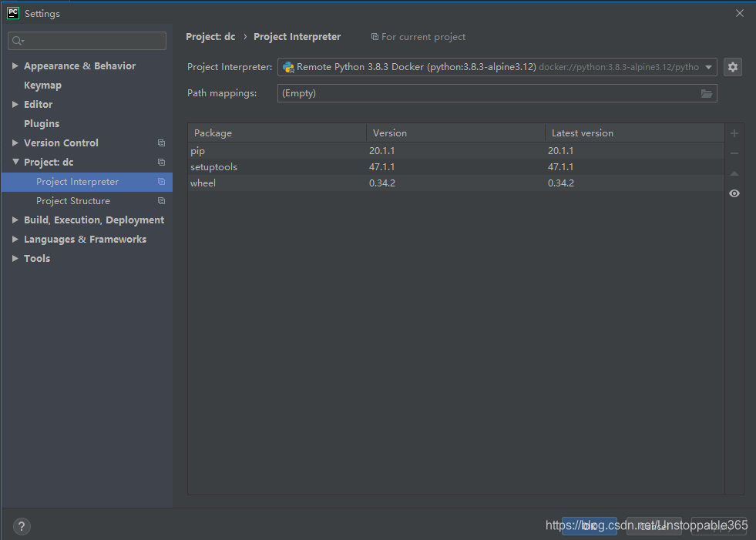The image size is (756, 540).
Task: Click the upgrade package arrow icon
Action: pos(734,173)
